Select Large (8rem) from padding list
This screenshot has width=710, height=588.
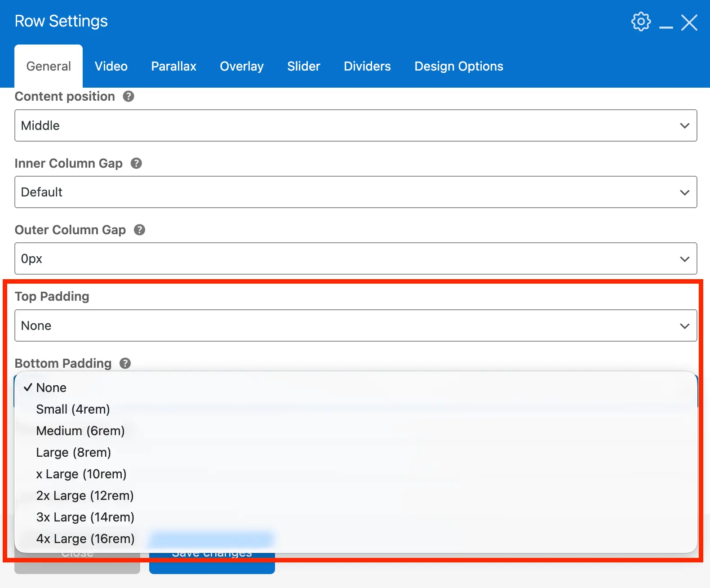pos(73,453)
